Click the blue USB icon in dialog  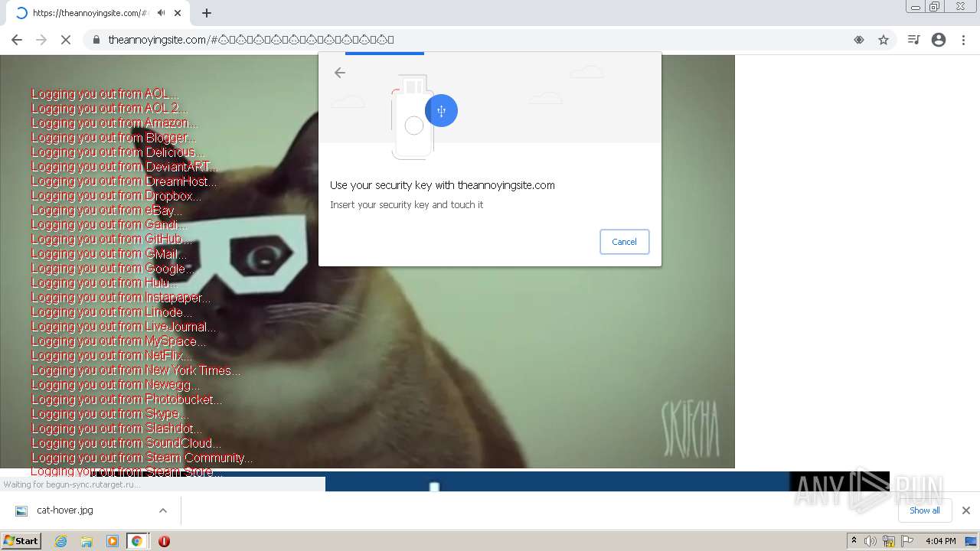tap(441, 111)
